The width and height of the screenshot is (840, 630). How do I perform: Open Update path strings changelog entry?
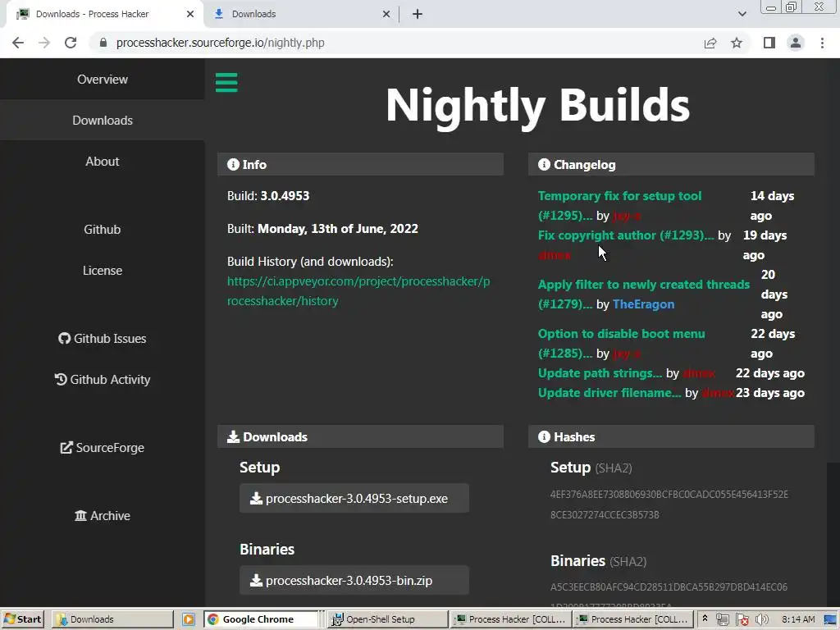tap(600, 373)
